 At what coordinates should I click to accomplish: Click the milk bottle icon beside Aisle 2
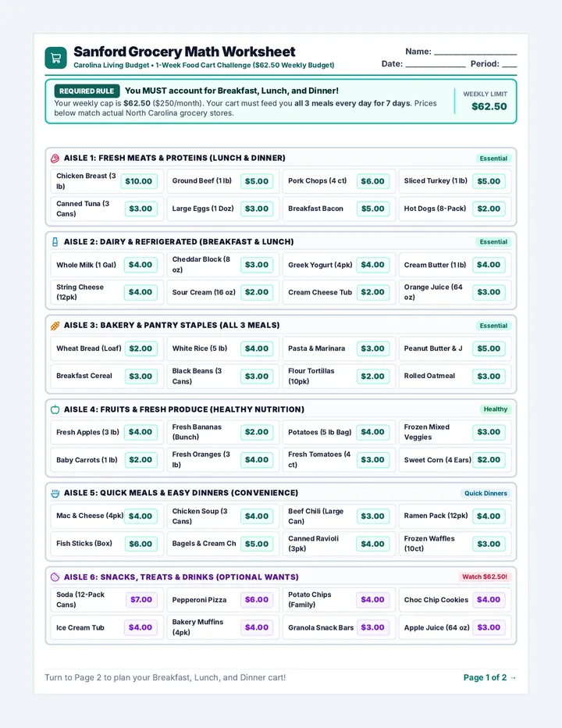pyautogui.click(x=55, y=242)
